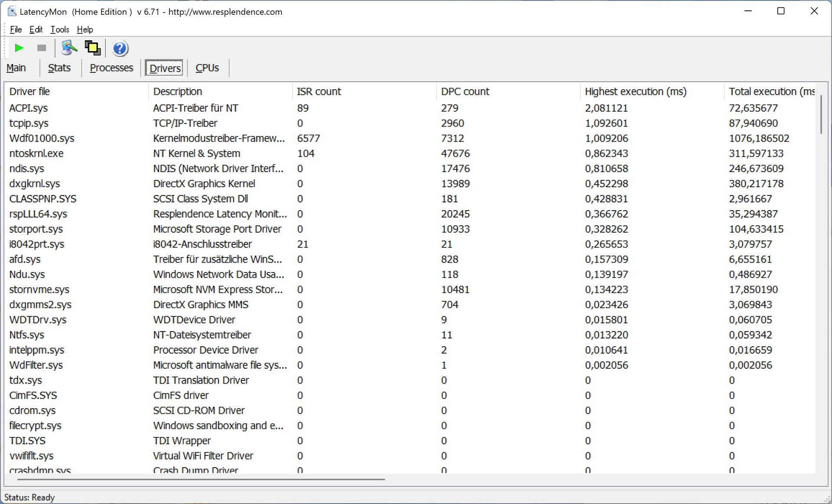832x504 pixels.
Task: Switch to the Processes tab
Action: [x=111, y=68]
